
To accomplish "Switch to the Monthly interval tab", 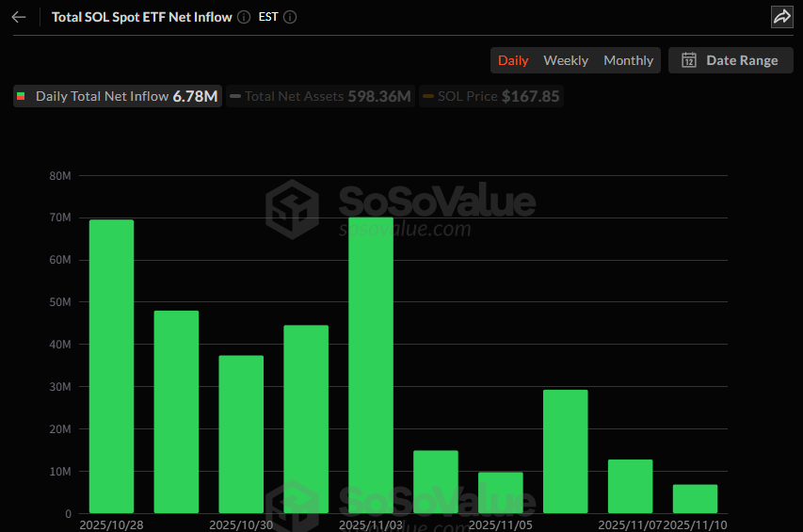I will tap(628, 60).
